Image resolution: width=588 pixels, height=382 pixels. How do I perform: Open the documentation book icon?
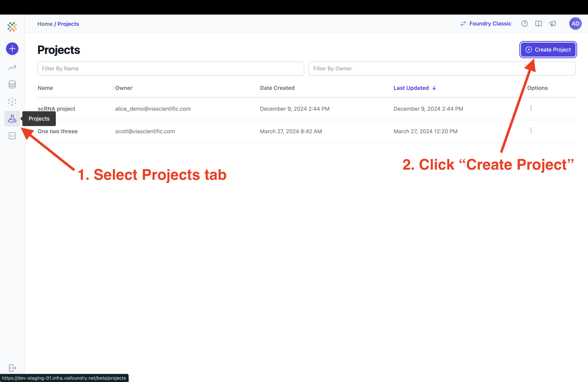point(539,24)
